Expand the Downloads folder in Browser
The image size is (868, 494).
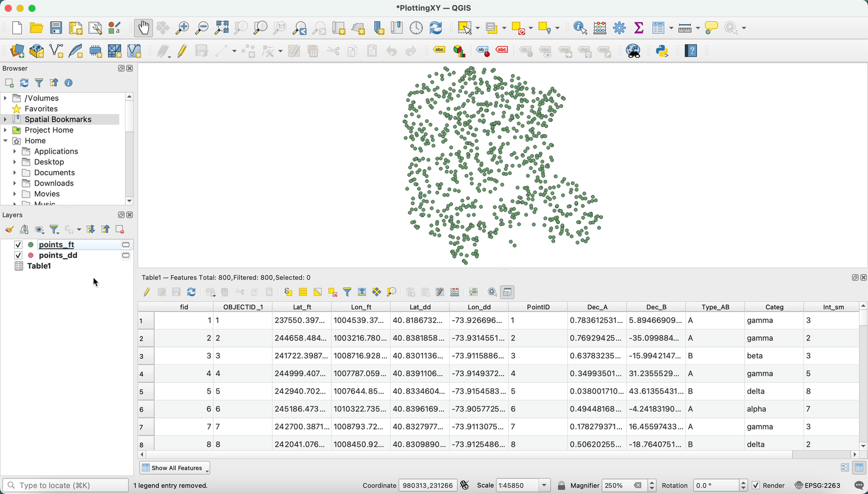click(x=14, y=183)
